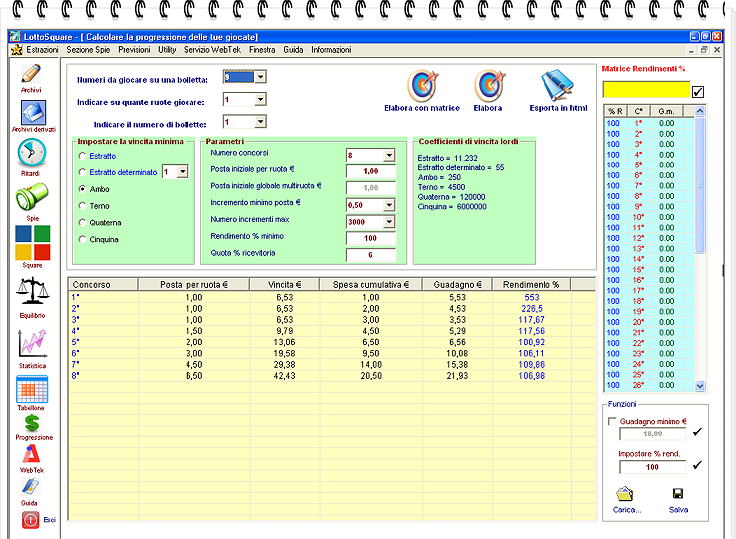Open the Guida menu in the menu bar
Image resolution: width=736 pixels, height=539 pixels.
tap(293, 50)
